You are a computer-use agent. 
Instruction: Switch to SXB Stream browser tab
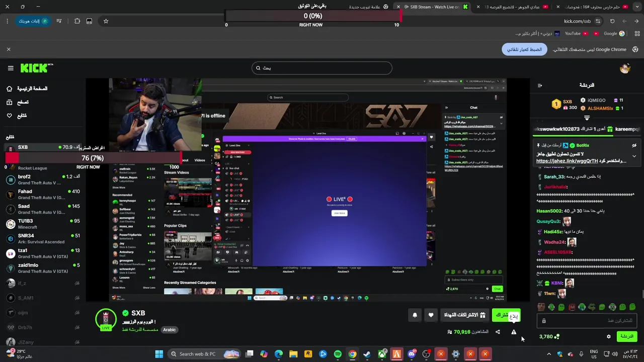click(x=433, y=7)
